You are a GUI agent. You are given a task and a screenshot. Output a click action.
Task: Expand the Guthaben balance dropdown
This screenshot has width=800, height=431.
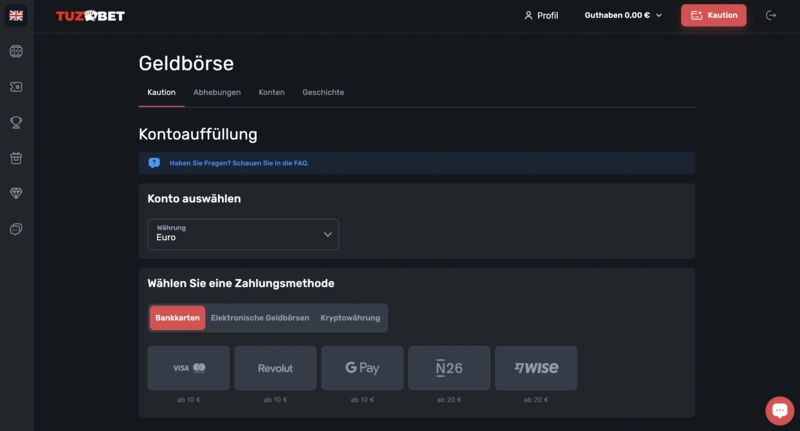click(x=623, y=16)
